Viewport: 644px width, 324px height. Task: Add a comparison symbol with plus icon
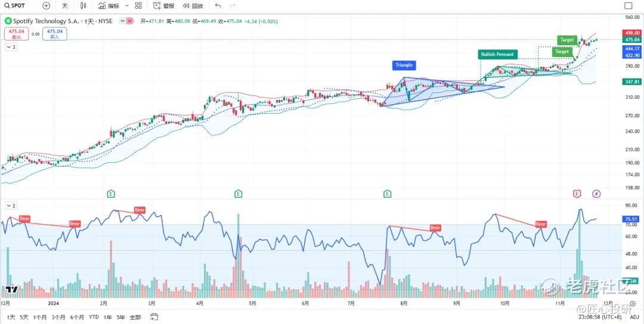[x=47, y=6]
